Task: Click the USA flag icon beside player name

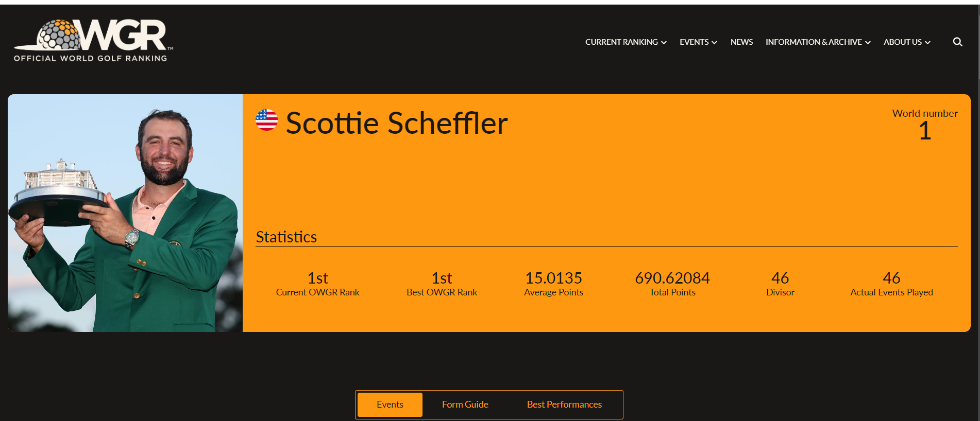Action: coord(266,120)
